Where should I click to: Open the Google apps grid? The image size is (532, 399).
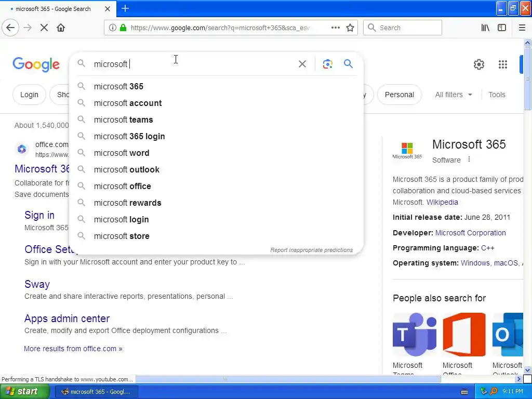(x=502, y=64)
